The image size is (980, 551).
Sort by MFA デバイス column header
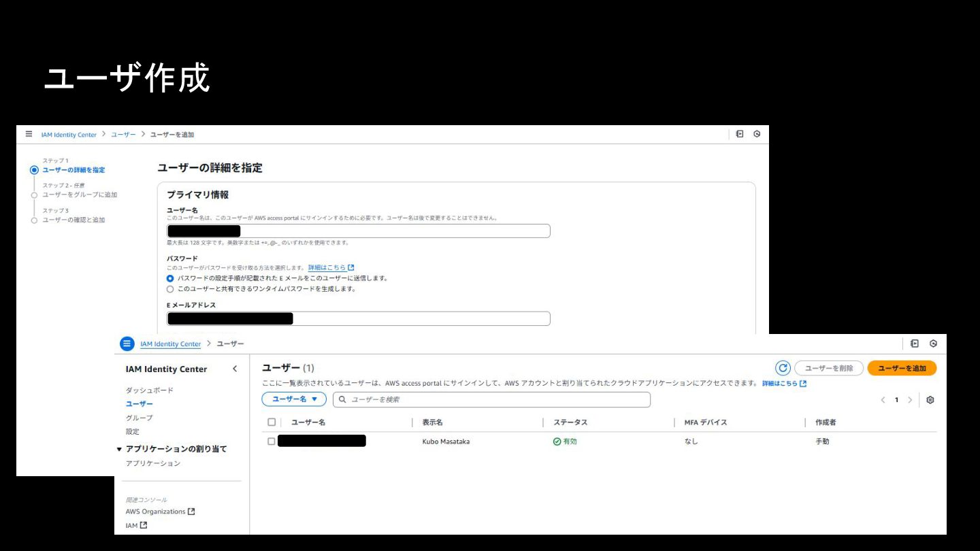pyautogui.click(x=706, y=422)
